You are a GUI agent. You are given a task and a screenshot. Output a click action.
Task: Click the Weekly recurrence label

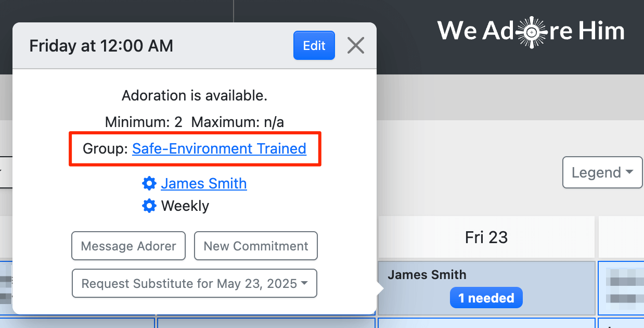(185, 206)
